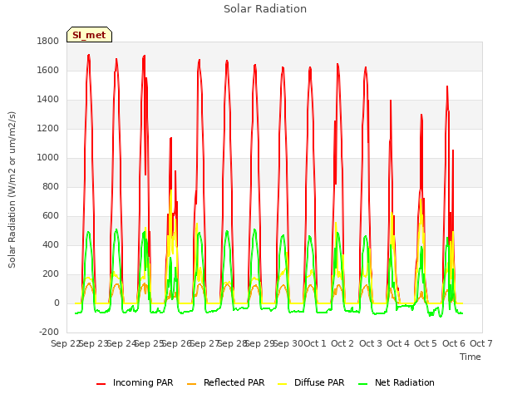Click the Oct 6 x-axis date label
This screenshot has height=399, width=532.
pos(454,343)
